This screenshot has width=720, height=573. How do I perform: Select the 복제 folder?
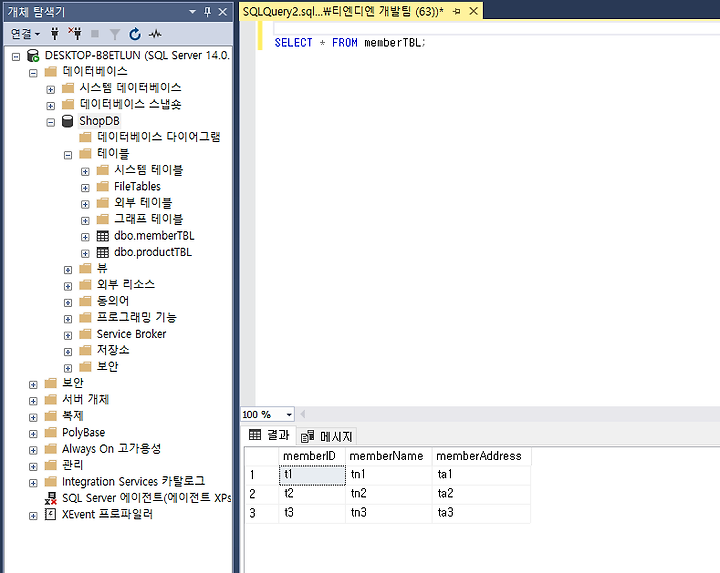coord(73,416)
